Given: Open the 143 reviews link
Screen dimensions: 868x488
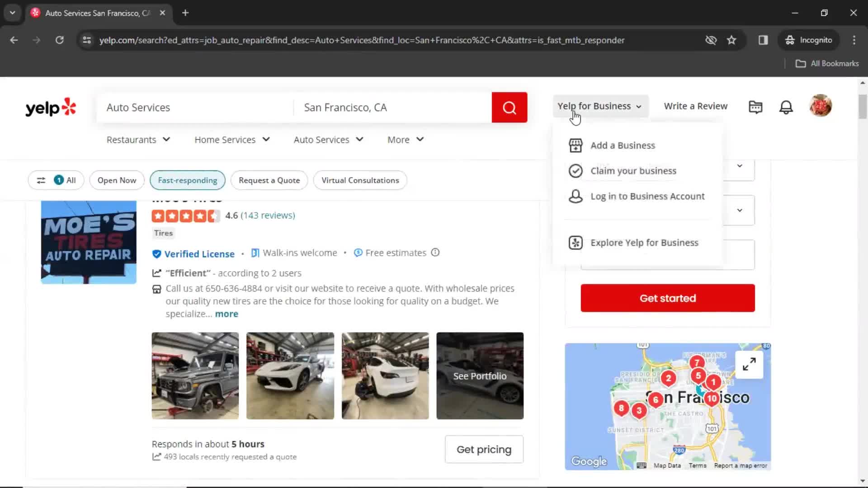Looking at the screenshot, I should (x=268, y=216).
